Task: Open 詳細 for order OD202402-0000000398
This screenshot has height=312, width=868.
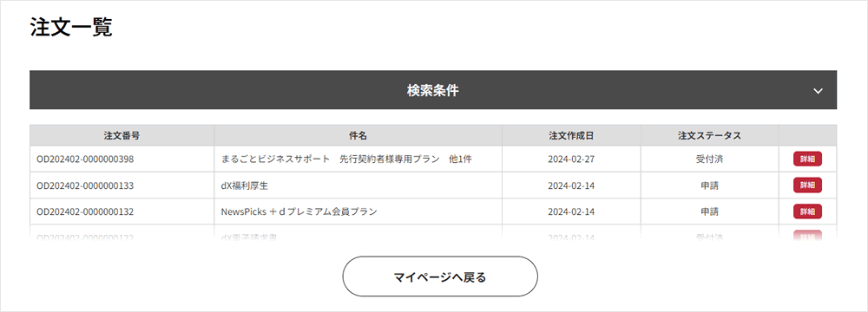Action: [x=807, y=159]
